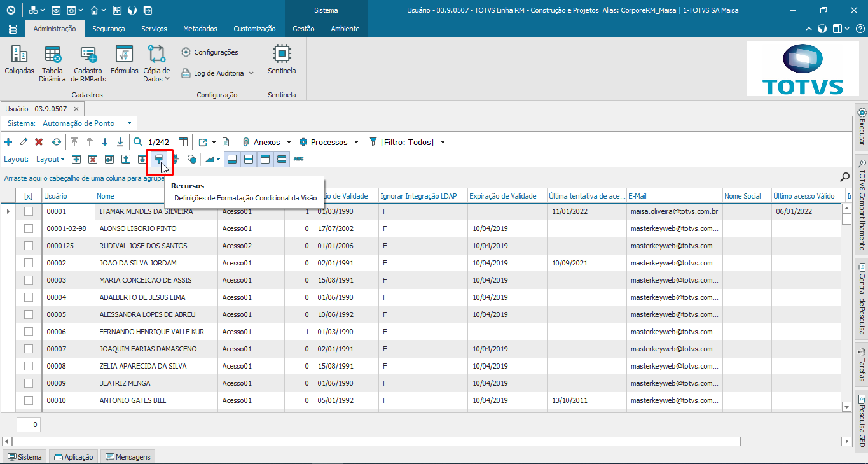
Task: Open the Processos dropdown menu
Action: (x=356, y=142)
